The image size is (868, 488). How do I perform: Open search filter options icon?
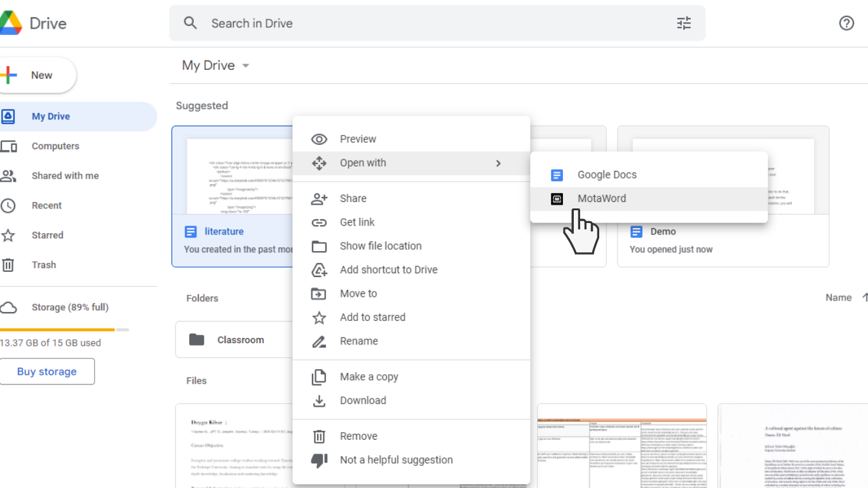pos(684,24)
